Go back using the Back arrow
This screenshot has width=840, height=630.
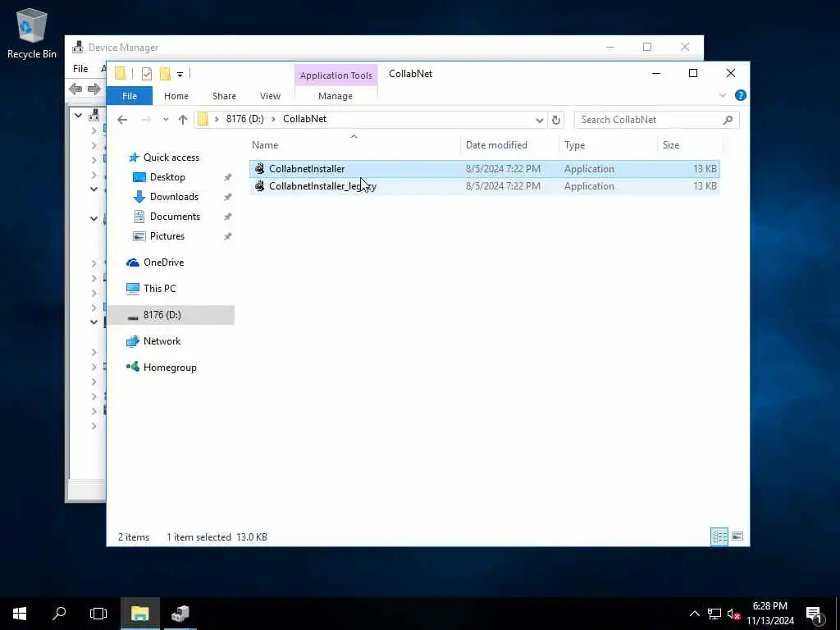pos(122,120)
